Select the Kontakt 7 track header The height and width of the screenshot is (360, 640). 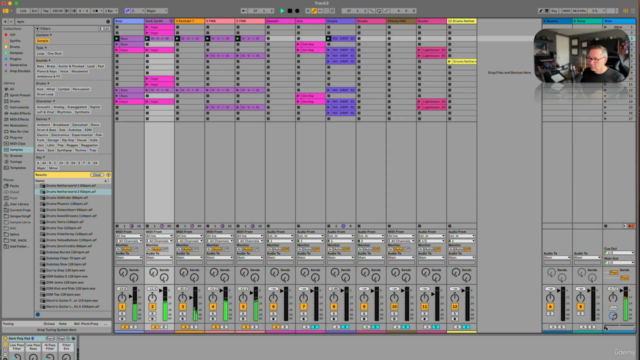tap(189, 21)
